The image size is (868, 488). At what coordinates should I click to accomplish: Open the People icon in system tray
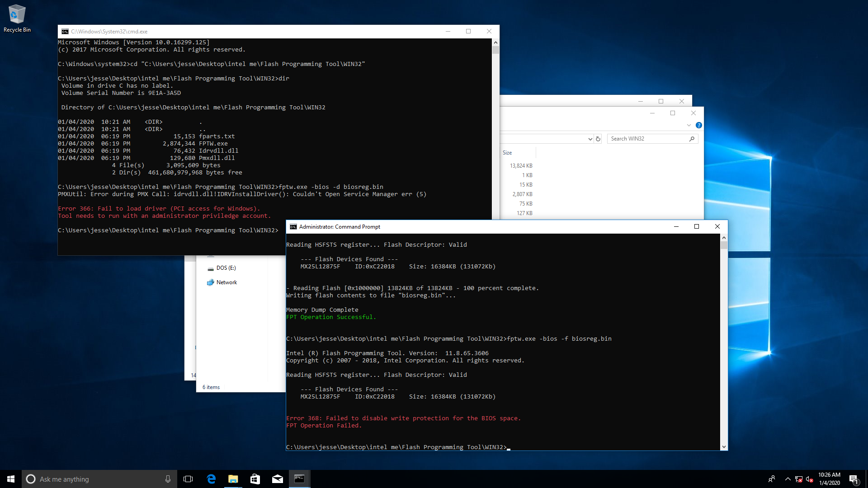click(x=772, y=479)
